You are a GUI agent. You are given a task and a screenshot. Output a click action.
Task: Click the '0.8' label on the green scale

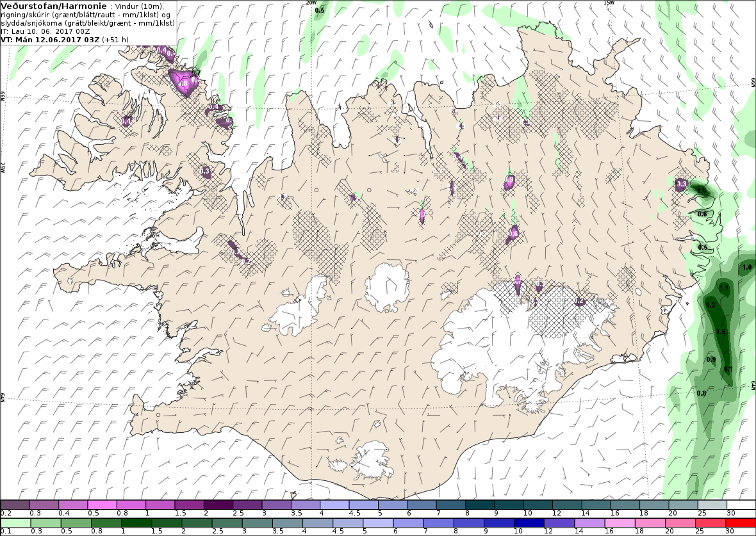click(x=95, y=531)
